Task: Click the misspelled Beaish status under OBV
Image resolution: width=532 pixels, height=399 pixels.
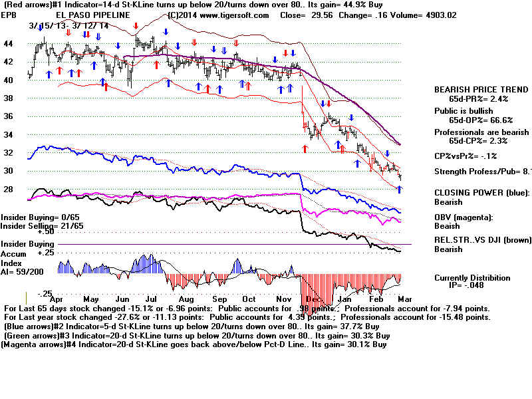Action: click(447, 226)
